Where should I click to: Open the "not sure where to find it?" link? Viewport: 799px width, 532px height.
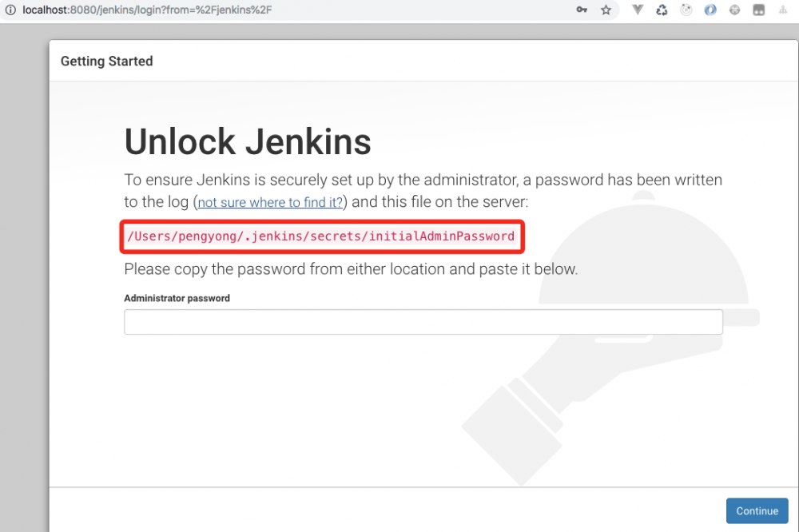tap(269, 202)
